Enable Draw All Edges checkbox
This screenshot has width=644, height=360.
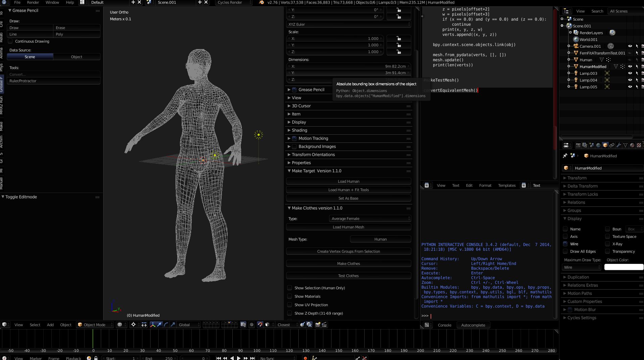click(x=565, y=251)
